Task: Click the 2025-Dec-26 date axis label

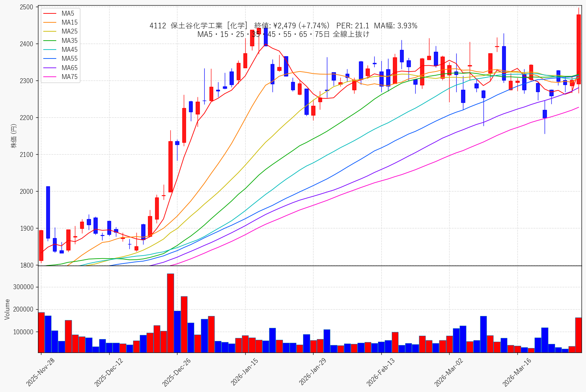Action: click(x=176, y=372)
